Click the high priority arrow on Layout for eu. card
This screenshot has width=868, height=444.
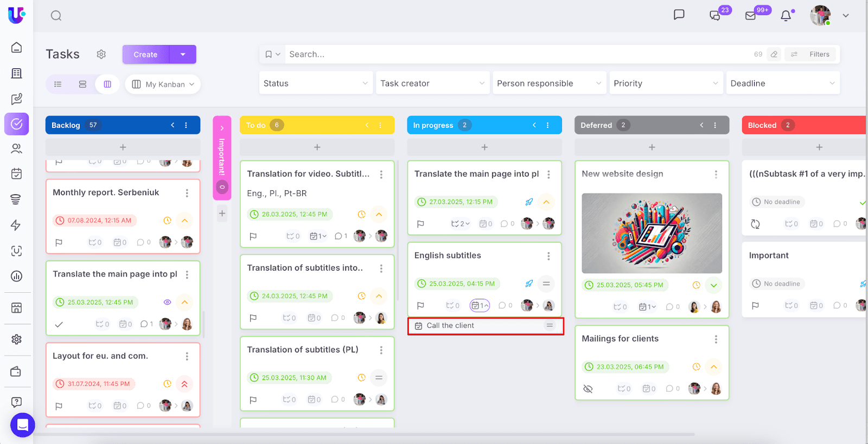184,384
